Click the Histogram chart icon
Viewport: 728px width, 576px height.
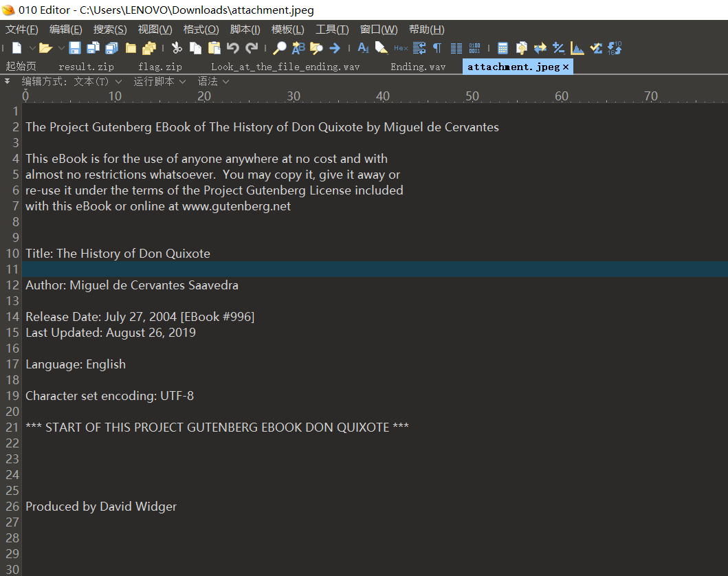click(577, 48)
